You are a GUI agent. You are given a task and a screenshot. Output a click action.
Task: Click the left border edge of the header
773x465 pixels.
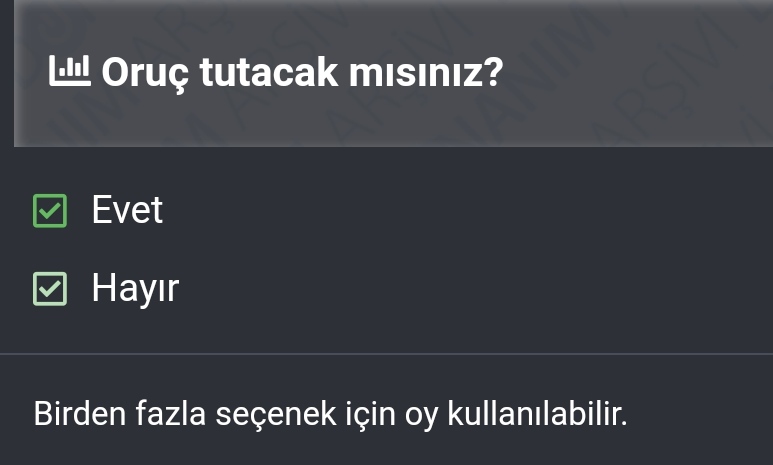point(14,73)
